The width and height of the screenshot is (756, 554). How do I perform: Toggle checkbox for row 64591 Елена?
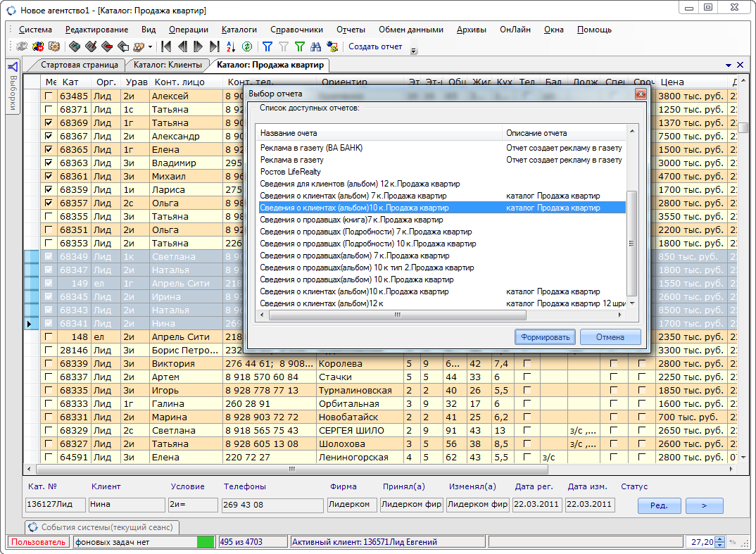[48, 457]
